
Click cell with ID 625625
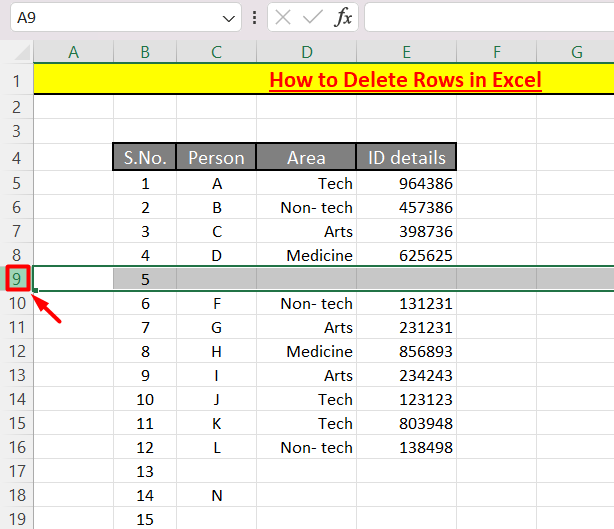pos(406,255)
